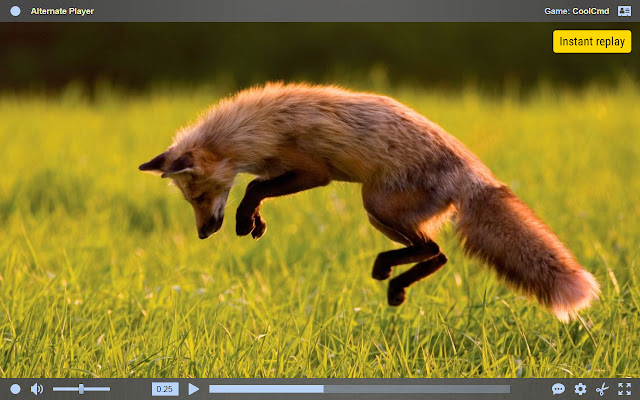640x400 pixels.
Task: Click the Game: CoolCmd label
Action: point(577,11)
